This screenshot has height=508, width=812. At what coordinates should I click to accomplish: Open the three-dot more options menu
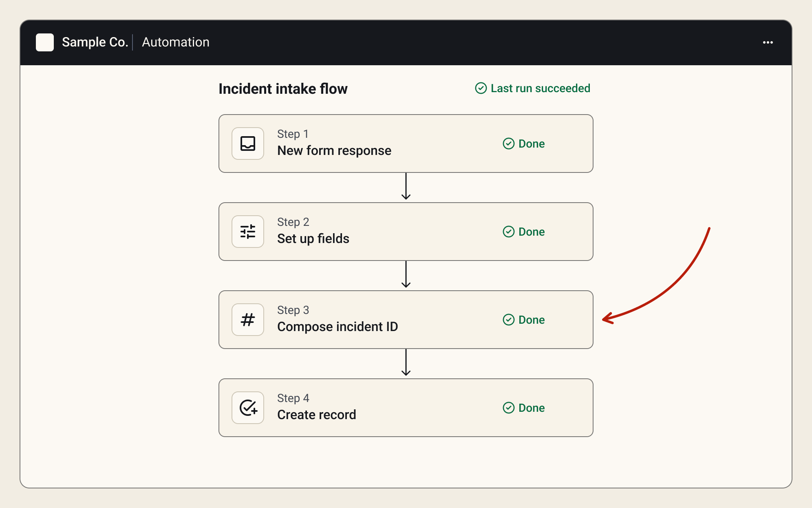click(768, 42)
